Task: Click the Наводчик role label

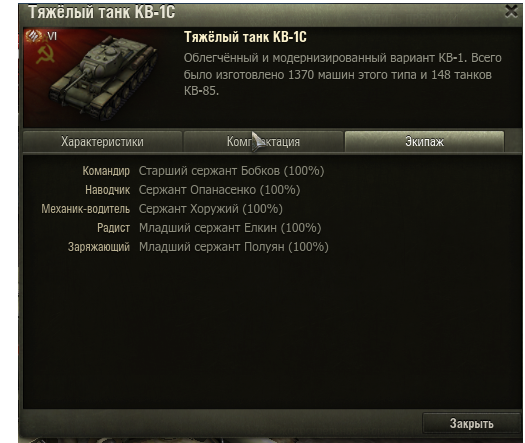Action: tap(107, 190)
